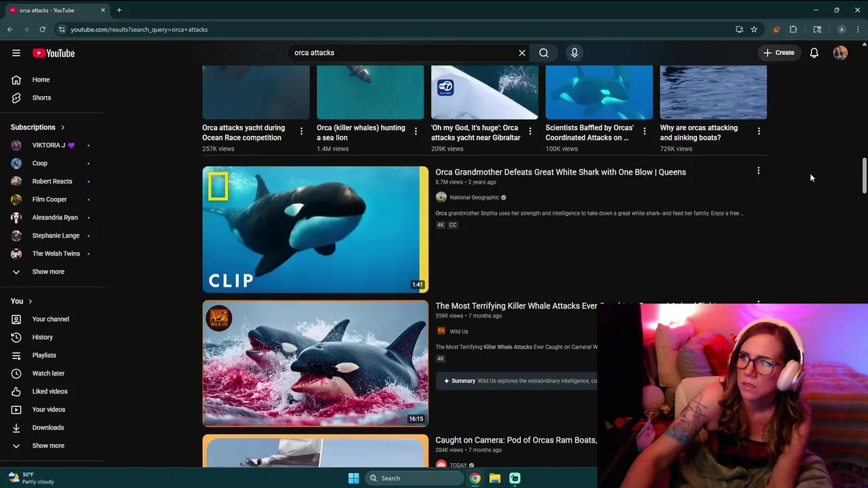
Task: Open Windows Start menu
Action: point(353,478)
